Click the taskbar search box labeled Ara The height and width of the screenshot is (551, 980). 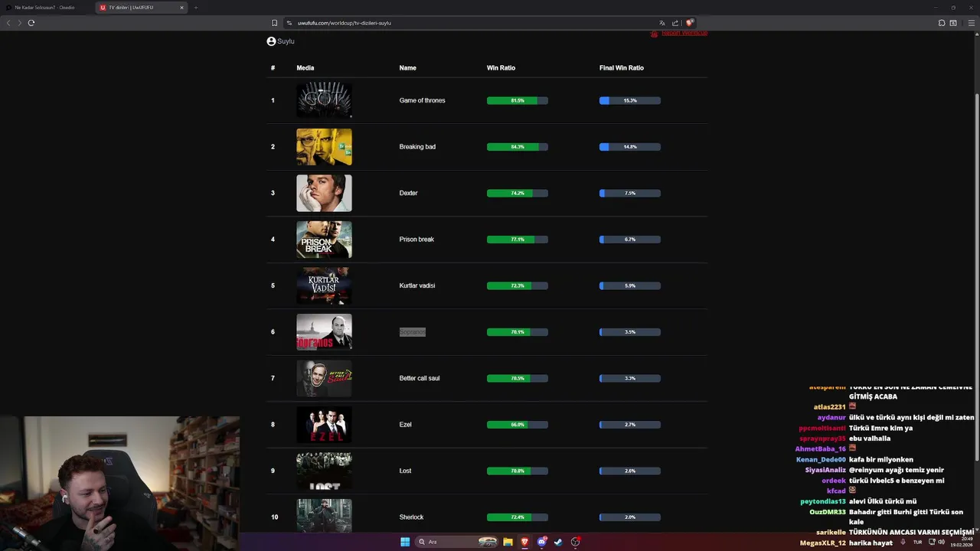457,542
